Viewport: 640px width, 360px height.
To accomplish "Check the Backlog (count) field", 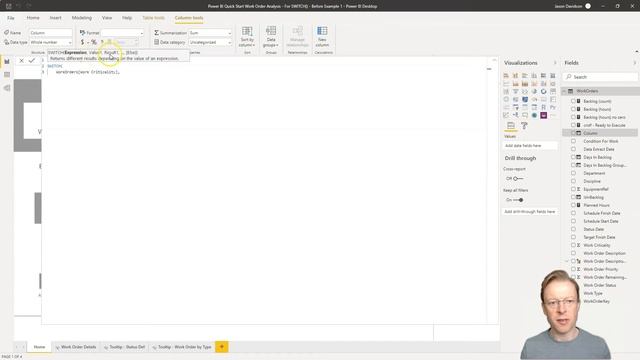I will (573, 101).
